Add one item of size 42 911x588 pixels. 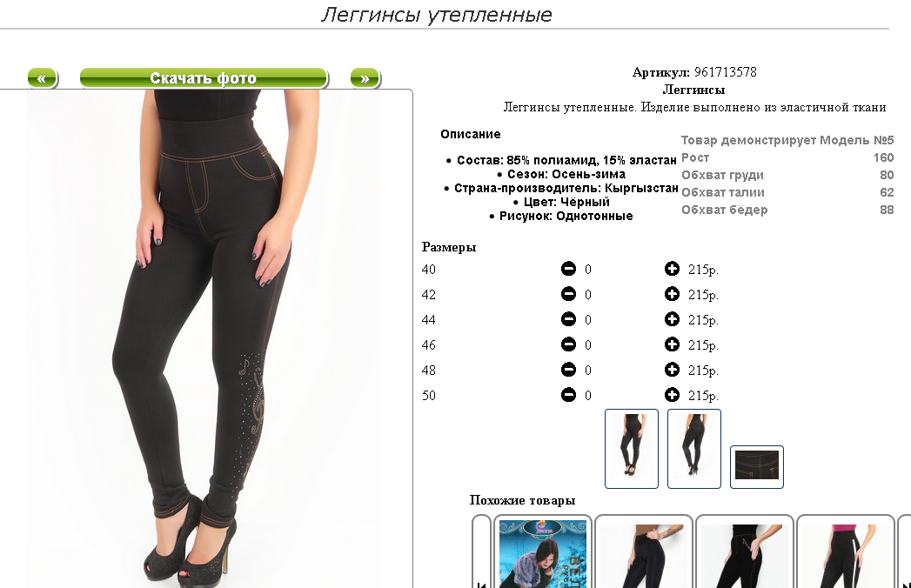(x=672, y=294)
